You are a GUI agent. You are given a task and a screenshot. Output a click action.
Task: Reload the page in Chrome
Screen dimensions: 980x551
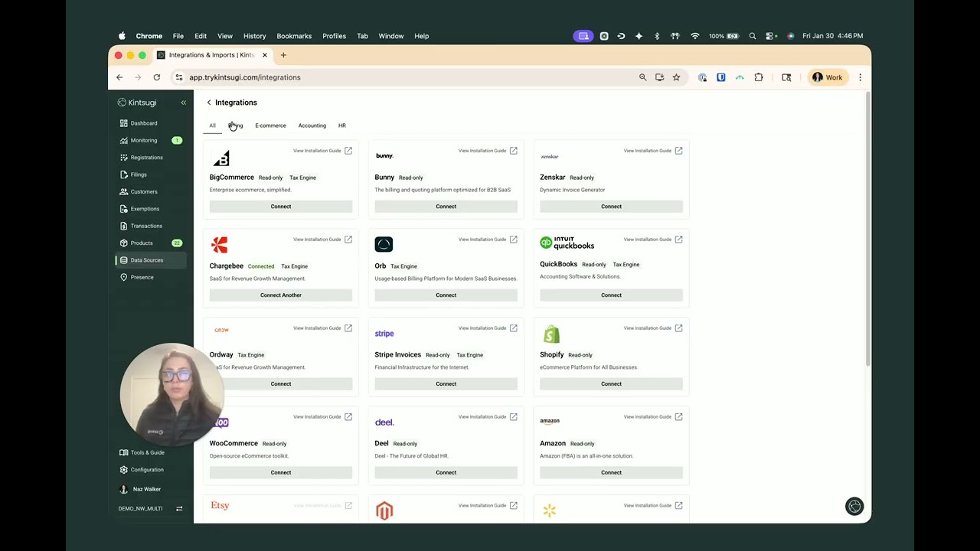pos(157,77)
